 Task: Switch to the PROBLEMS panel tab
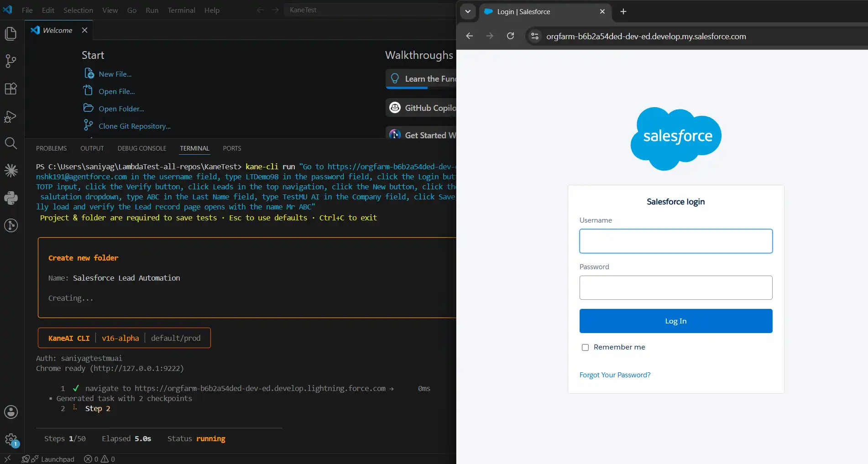pos(51,148)
